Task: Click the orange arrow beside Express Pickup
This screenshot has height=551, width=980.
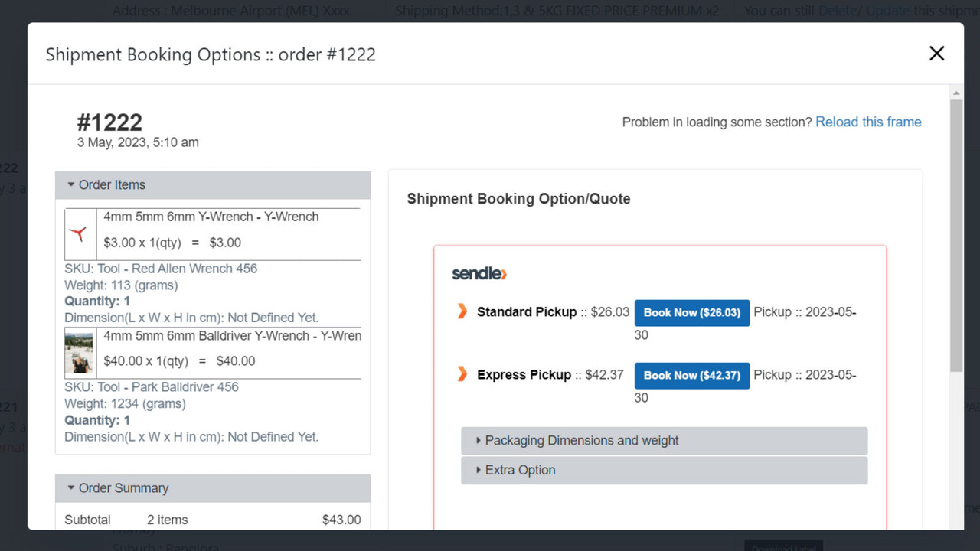Action: (463, 374)
